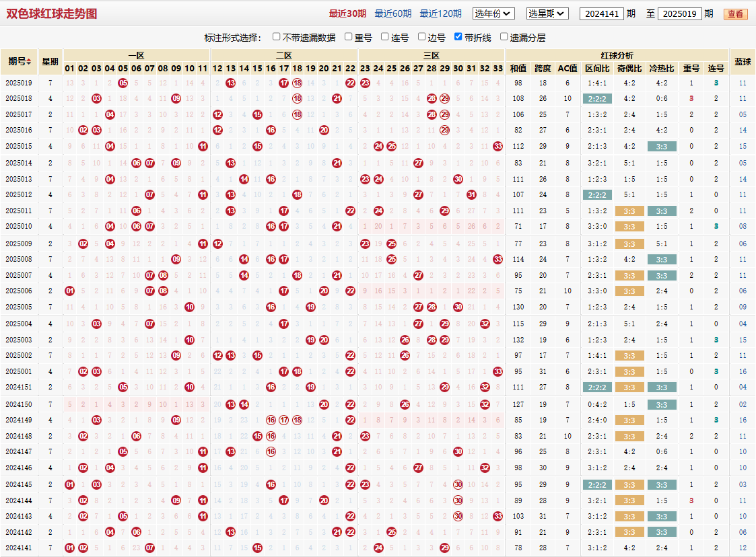Click red ball 26 in row 2025003

point(405,340)
